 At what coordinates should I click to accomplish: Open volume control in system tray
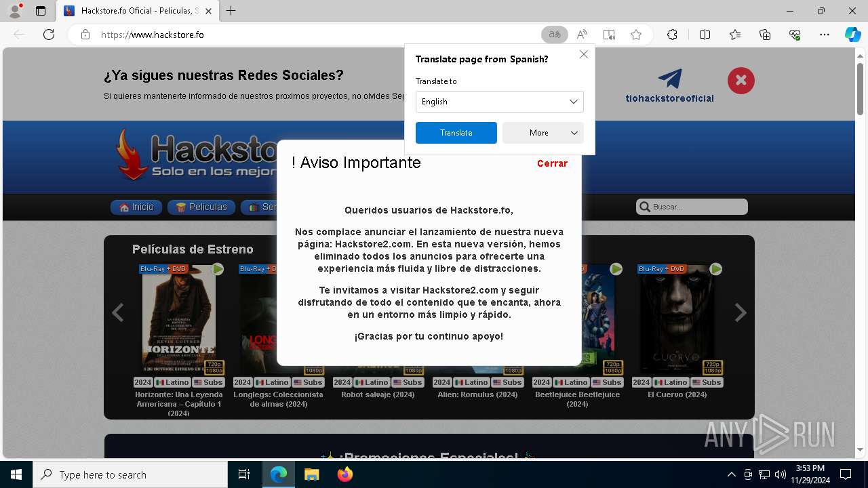pos(781,474)
